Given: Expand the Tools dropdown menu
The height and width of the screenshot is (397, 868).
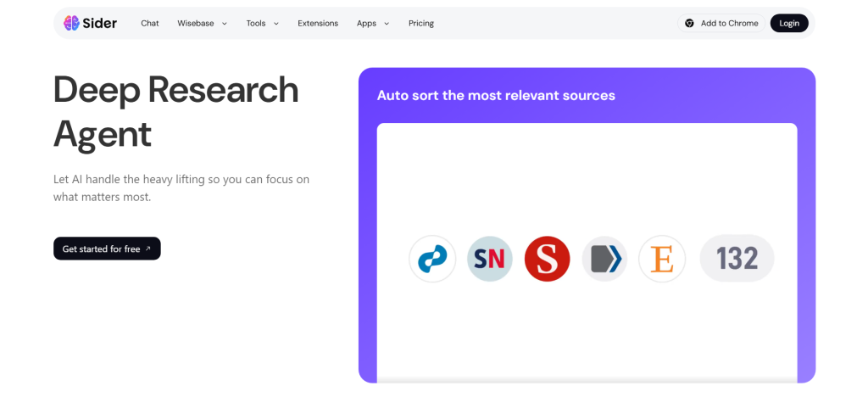Looking at the screenshot, I should (263, 23).
